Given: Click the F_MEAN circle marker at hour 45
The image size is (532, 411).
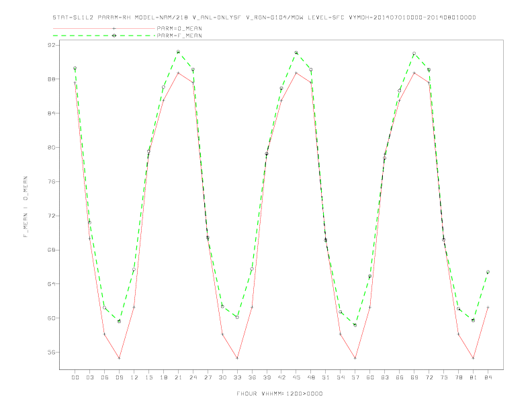Looking at the screenshot, I should point(296,52).
